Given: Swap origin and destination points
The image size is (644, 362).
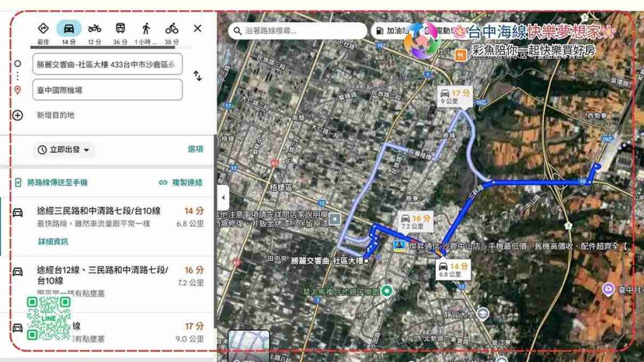Looking at the screenshot, I should pos(197,76).
